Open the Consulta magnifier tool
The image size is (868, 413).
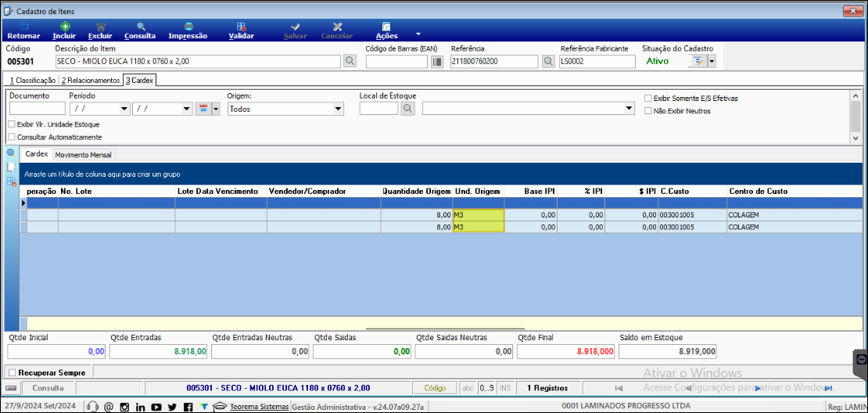click(x=141, y=26)
